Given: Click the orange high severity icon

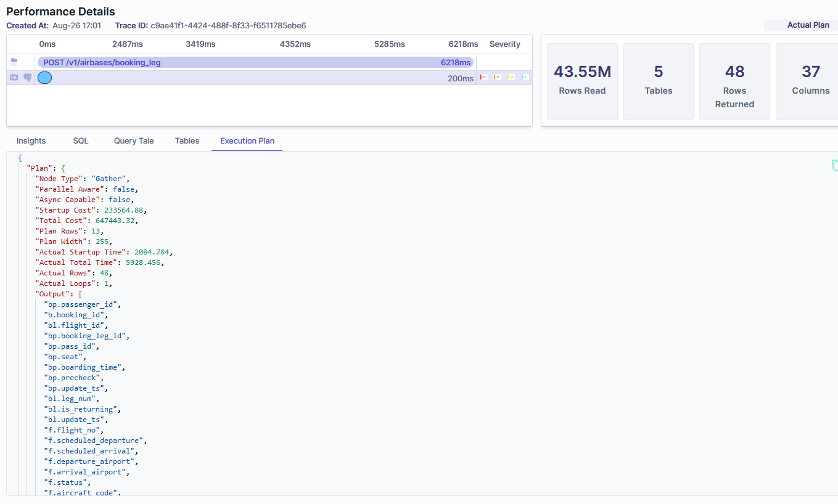Looking at the screenshot, I should [x=497, y=78].
